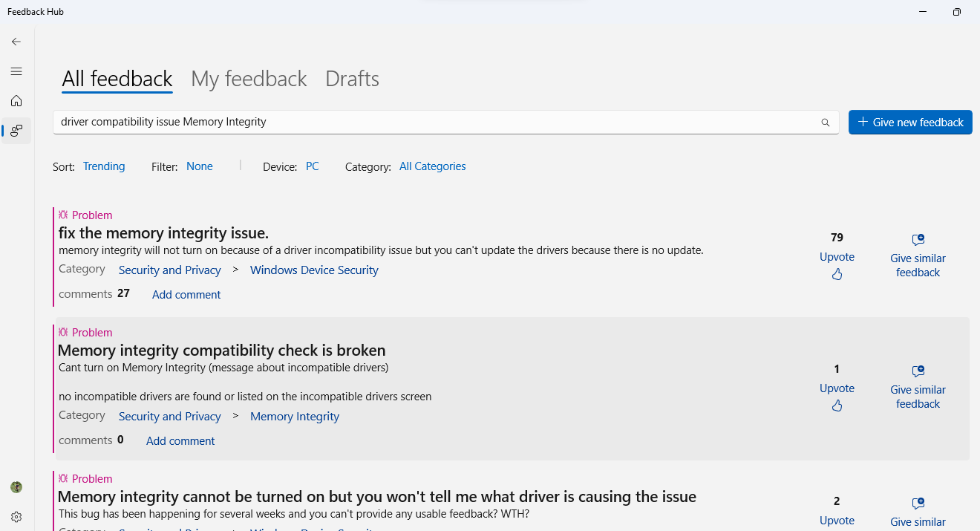Click similar feedback icon for 'fix the memory integrity issue'

click(918, 240)
